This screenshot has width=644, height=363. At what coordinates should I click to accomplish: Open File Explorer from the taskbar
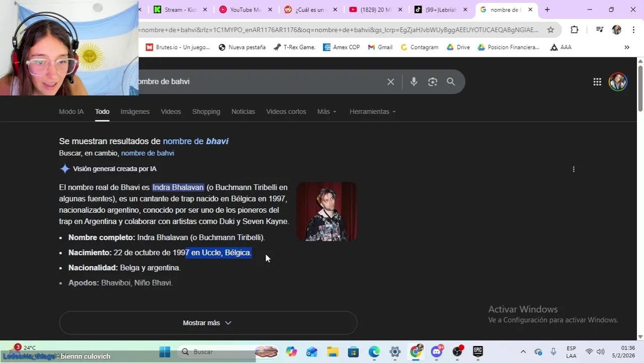click(x=333, y=352)
